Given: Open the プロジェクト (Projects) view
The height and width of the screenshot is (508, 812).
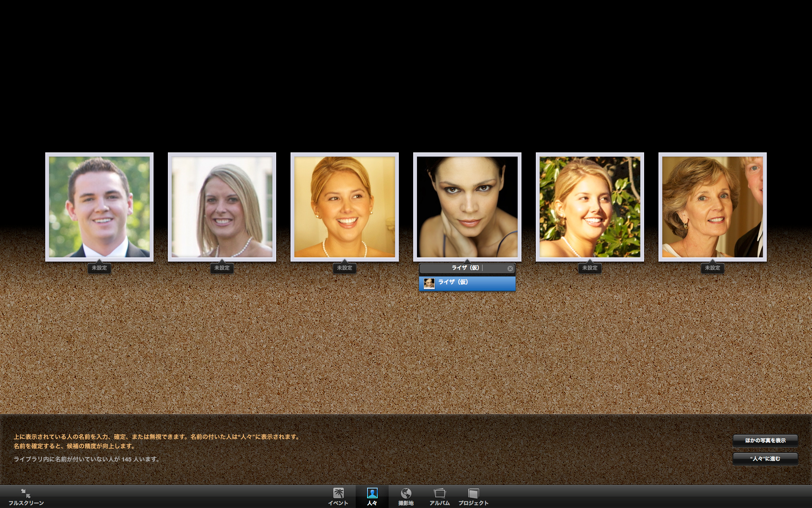Looking at the screenshot, I should click(x=473, y=496).
